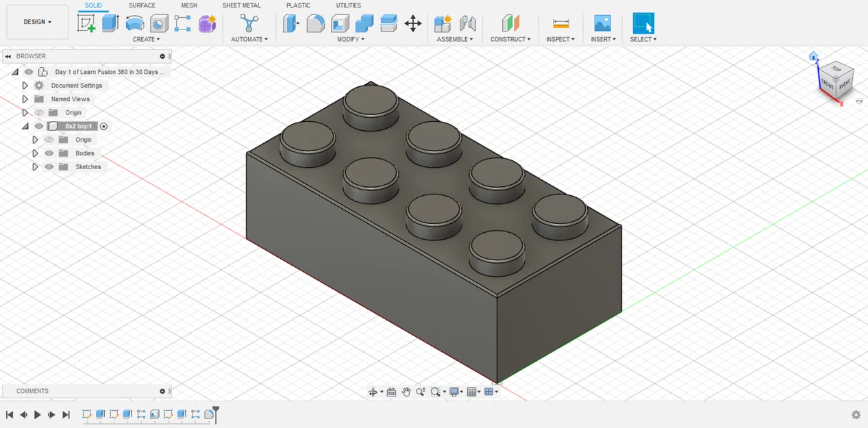
Task: Open the display settings dropdown
Action: click(x=462, y=392)
